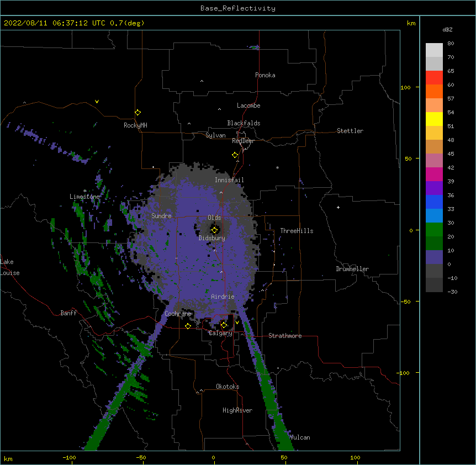Click the yellow diamond marker south of RedDeer
Screen dimensions: 476x465
tap(235, 155)
